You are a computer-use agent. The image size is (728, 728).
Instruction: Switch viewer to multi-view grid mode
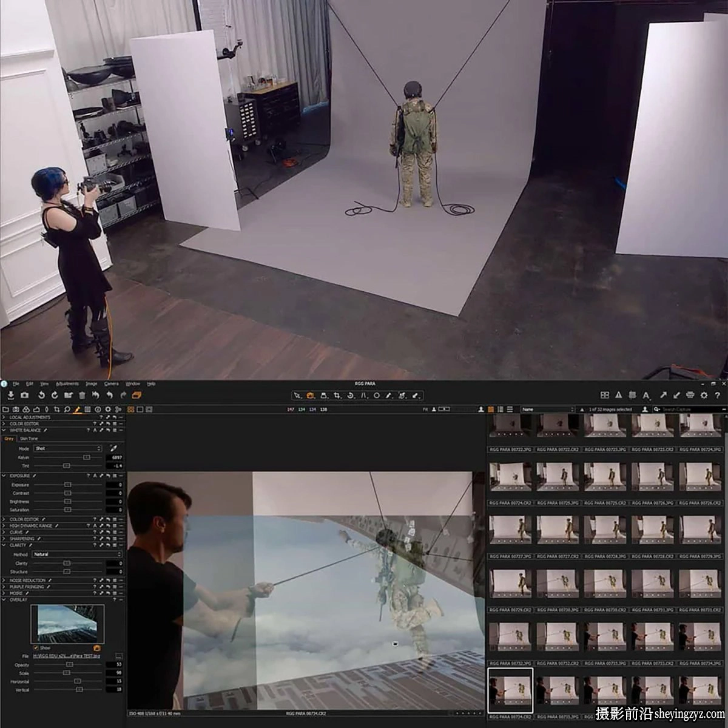[131, 409]
